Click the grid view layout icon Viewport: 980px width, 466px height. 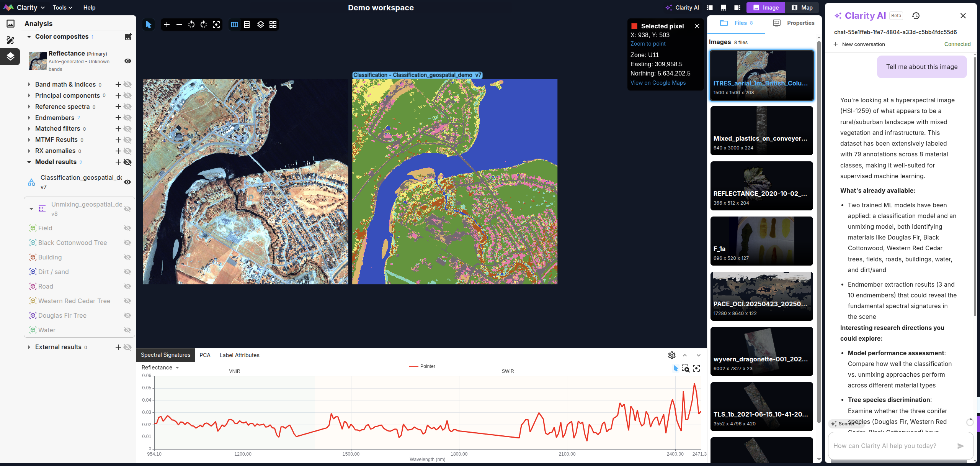point(273,25)
